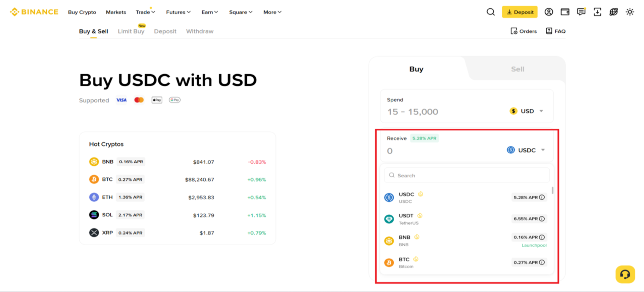Switch to the Limit Buy tab
The height and width of the screenshot is (292, 644).
tap(131, 31)
